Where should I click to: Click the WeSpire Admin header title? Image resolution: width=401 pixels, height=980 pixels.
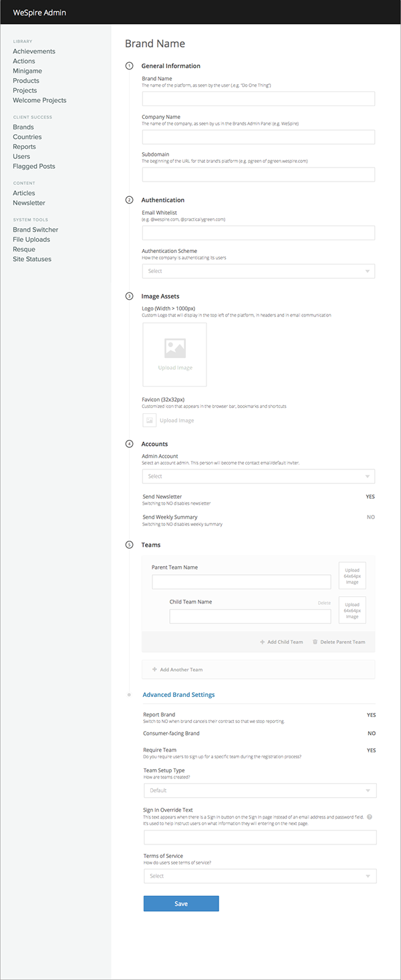tap(39, 12)
